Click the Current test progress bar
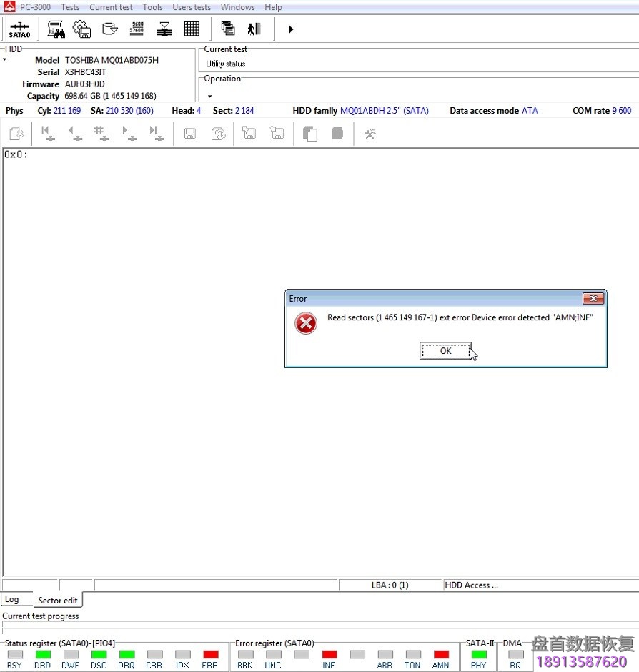 (319, 628)
